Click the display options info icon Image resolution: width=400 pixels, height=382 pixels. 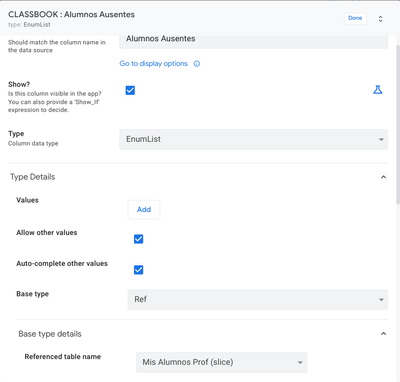click(197, 64)
